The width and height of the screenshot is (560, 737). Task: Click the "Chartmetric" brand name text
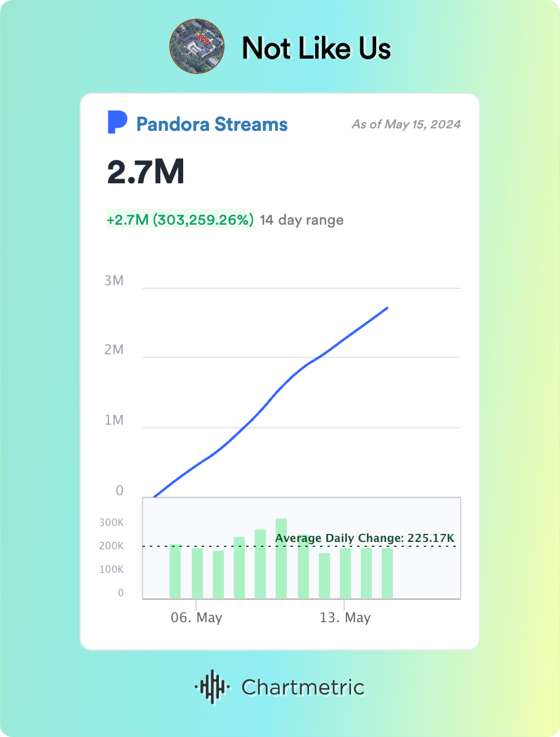303,687
